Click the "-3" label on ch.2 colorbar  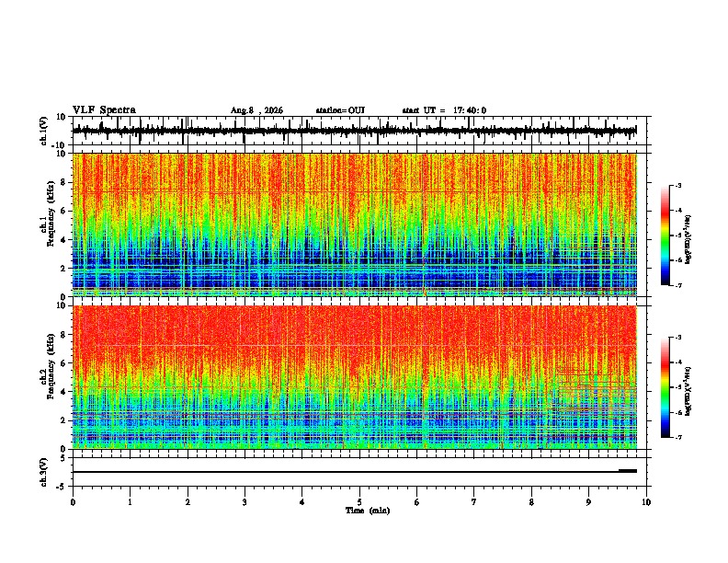coord(677,338)
